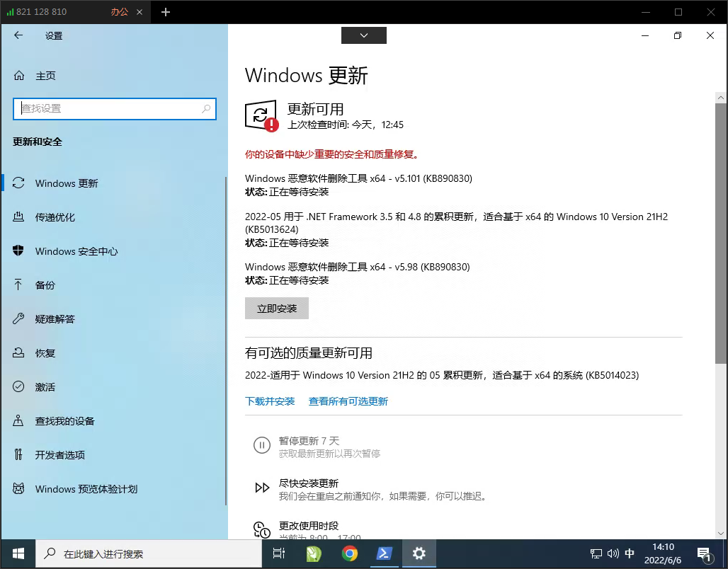728x569 pixels.
Task: Click the v5.98 (KB890830) update entry
Action: [x=358, y=267]
